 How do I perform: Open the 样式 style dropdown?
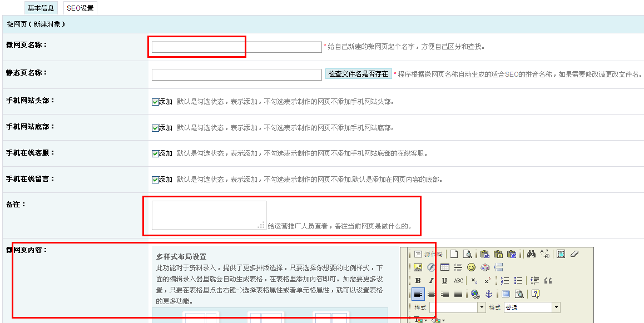(x=482, y=307)
